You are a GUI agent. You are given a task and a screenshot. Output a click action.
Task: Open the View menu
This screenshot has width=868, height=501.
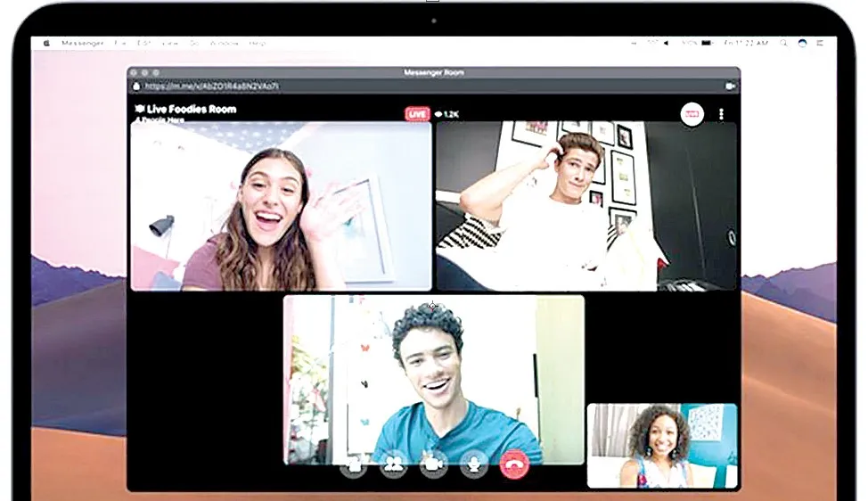[170, 43]
